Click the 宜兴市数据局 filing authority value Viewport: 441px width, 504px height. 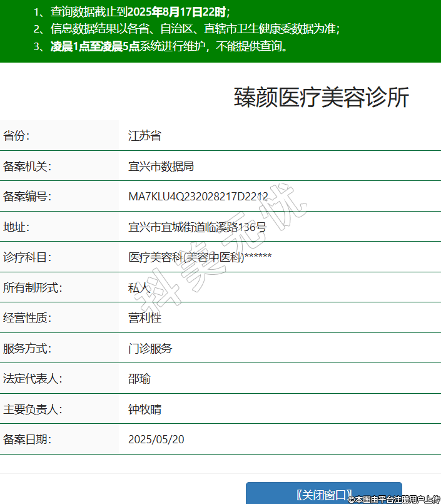(161, 167)
